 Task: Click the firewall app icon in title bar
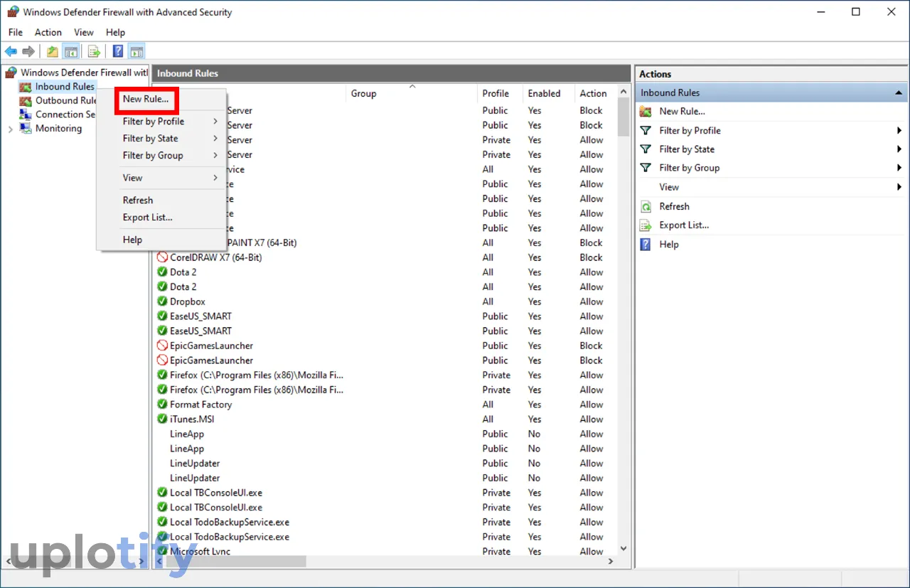tap(12, 12)
